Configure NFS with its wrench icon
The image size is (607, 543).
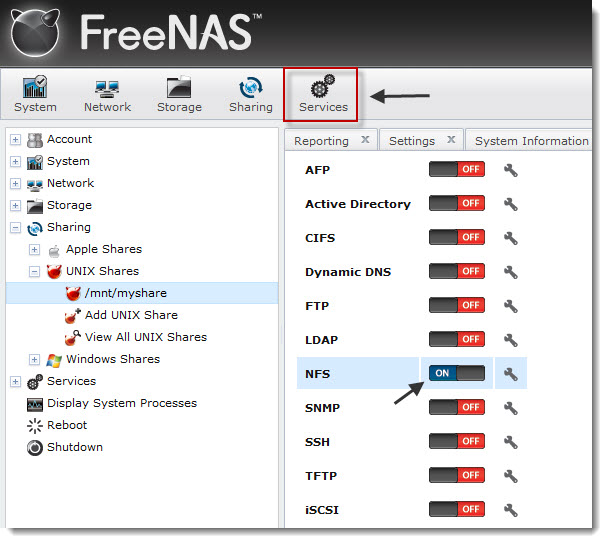(x=511, y=374)
